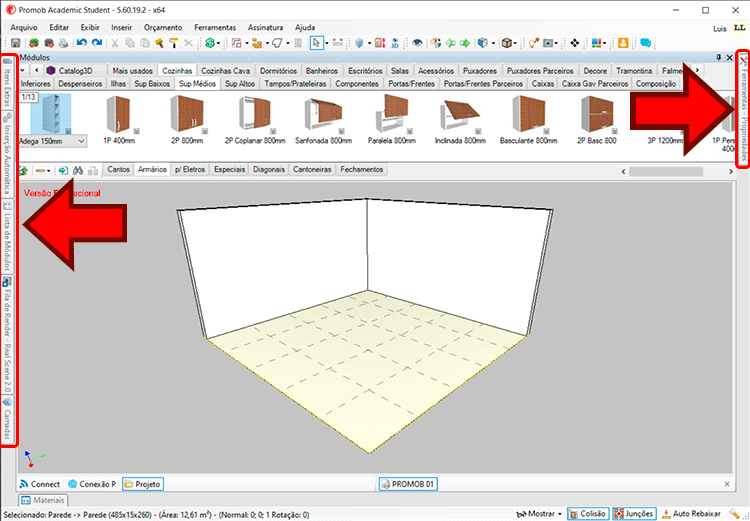Click the Connect button at the bottom

[40, 484]
